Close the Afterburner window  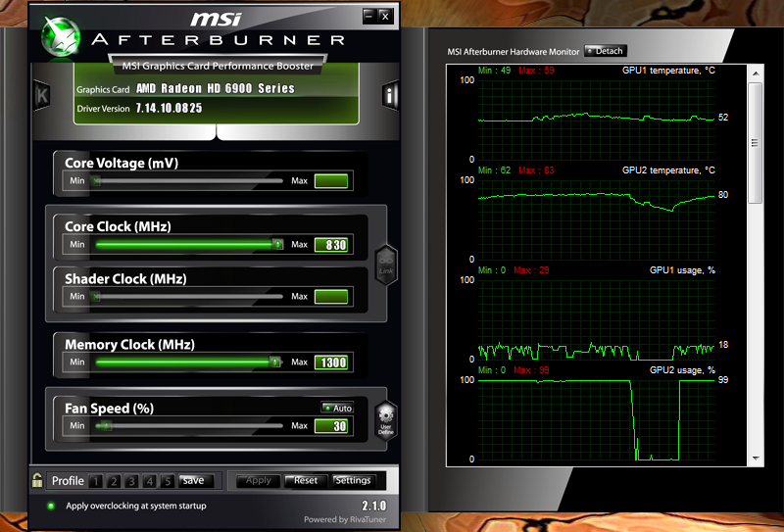[385, 16]
